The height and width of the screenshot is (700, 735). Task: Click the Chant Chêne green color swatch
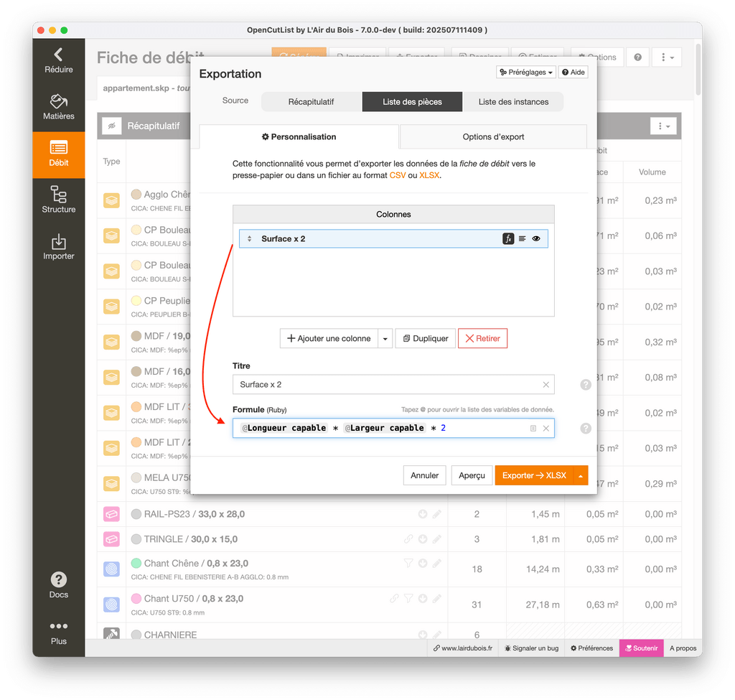[x=136, y=563]
